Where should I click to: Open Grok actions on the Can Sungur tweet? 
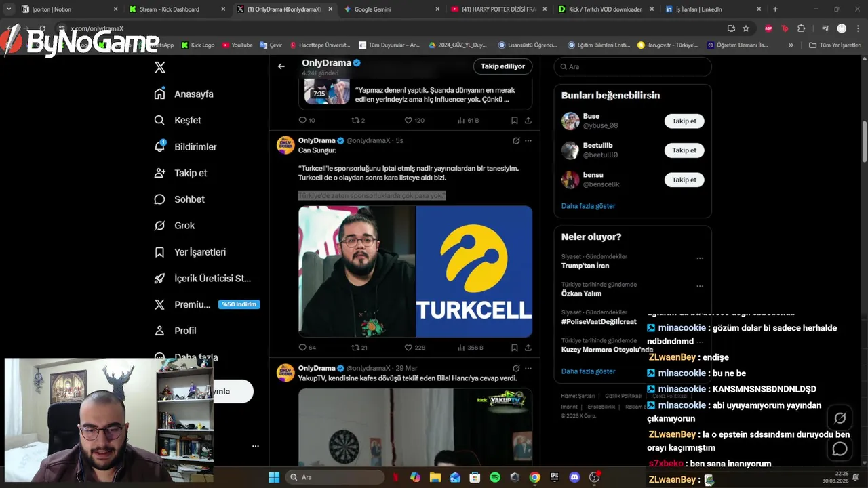pos(516,141)
